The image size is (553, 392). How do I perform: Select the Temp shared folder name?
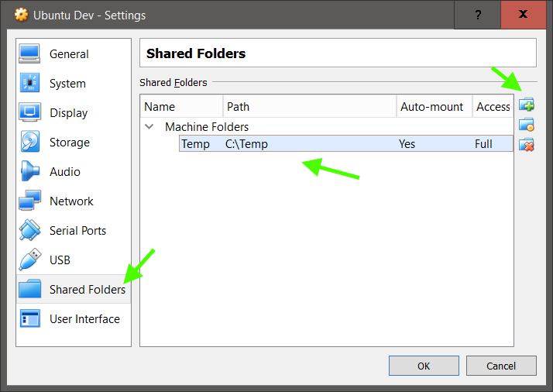[195, 144]
